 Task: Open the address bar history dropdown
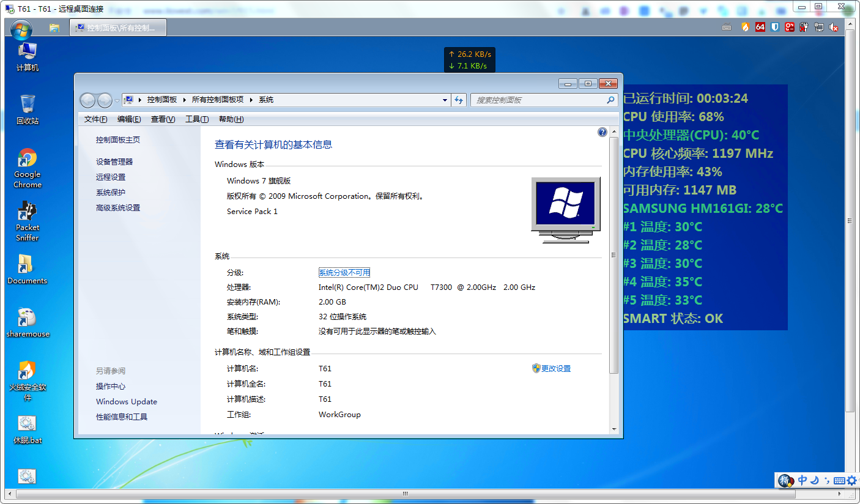point(445,100)
